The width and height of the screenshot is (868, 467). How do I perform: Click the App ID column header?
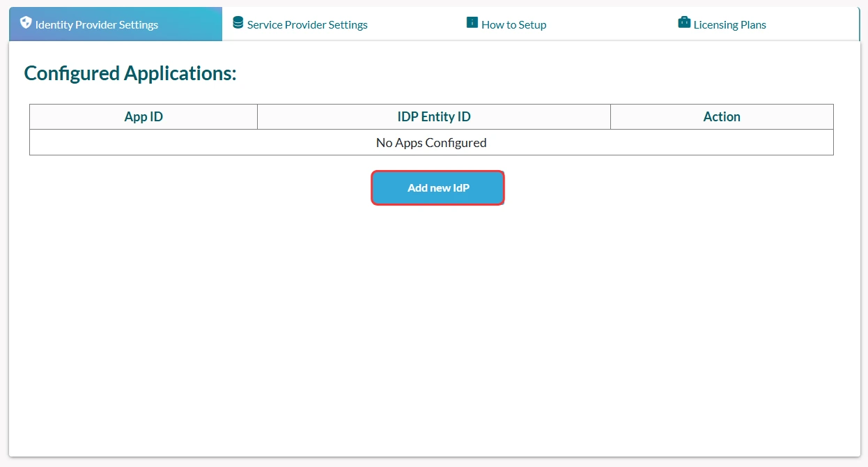point(144,117)
